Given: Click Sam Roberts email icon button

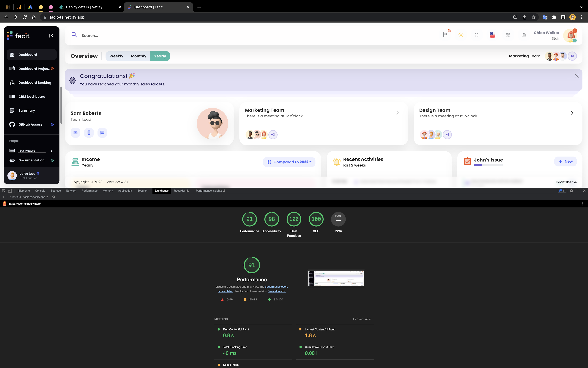Looking at the screenshot, I should (75, 133).
